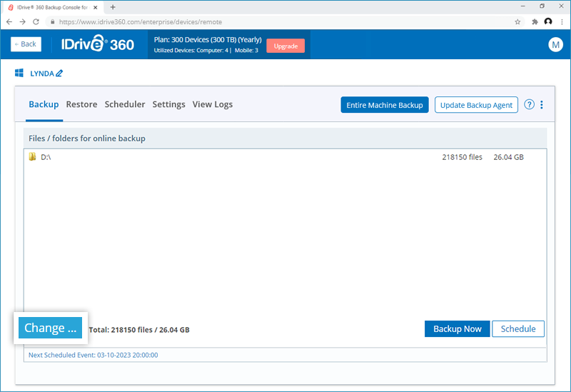Click Entire Machine Backup button
Viewport: 571px width, 392px height.
tap(385, 105)
